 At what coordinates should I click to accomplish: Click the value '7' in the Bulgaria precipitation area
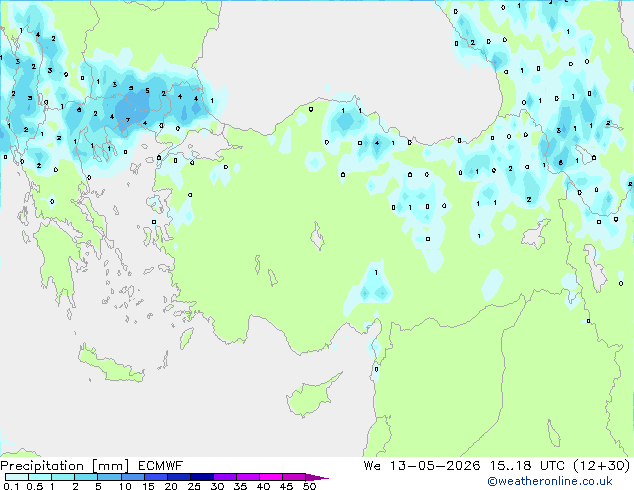[128, 120]
